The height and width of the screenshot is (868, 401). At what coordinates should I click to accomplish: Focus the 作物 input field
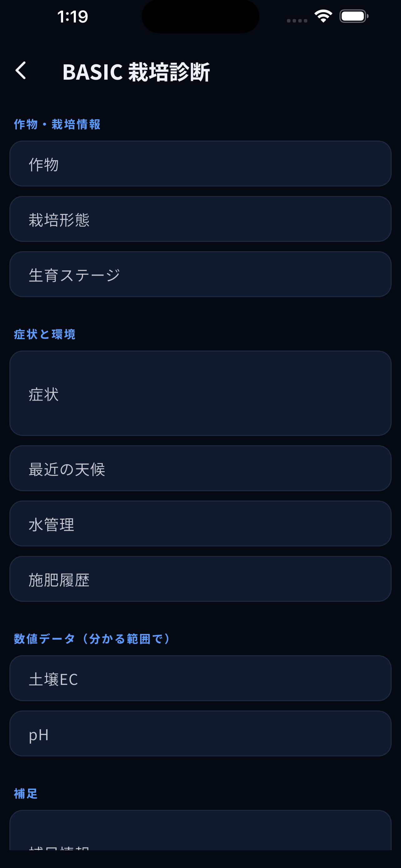200,164
